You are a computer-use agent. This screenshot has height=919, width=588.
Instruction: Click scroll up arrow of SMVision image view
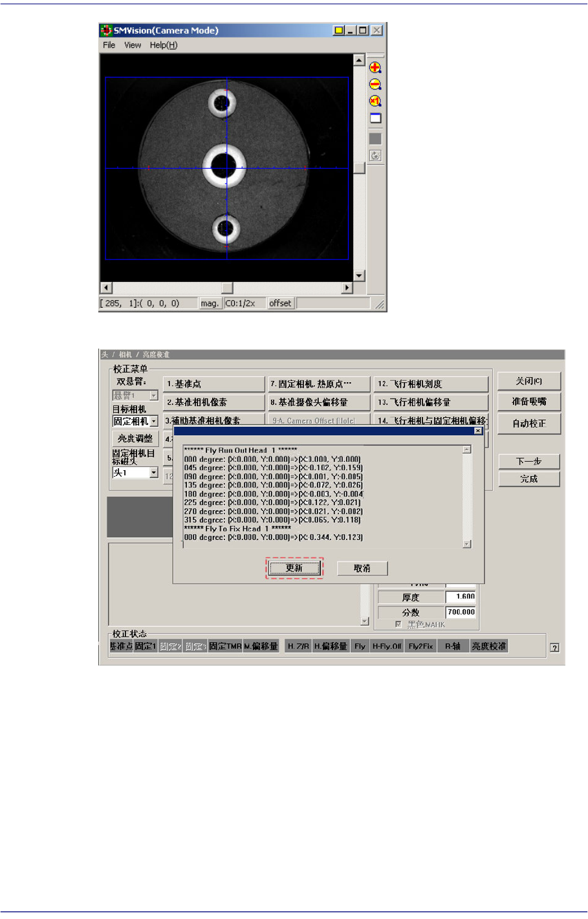[x=359, y=60]
